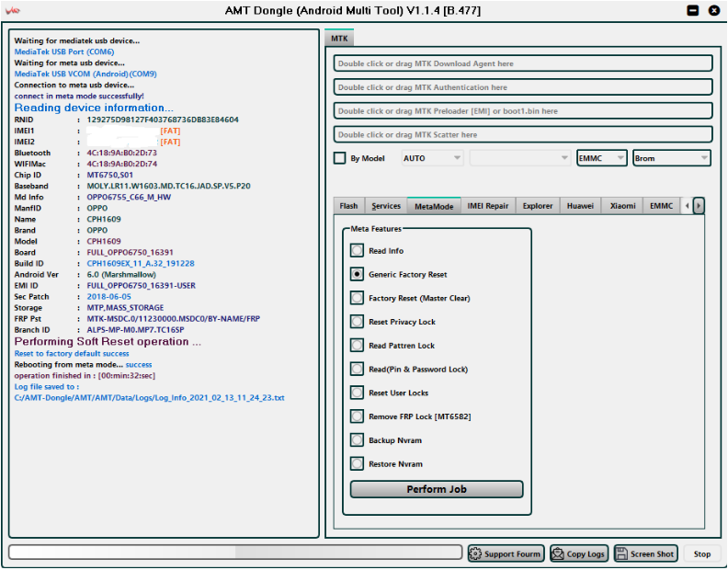Select the top MTK tab

pos(339,38)
